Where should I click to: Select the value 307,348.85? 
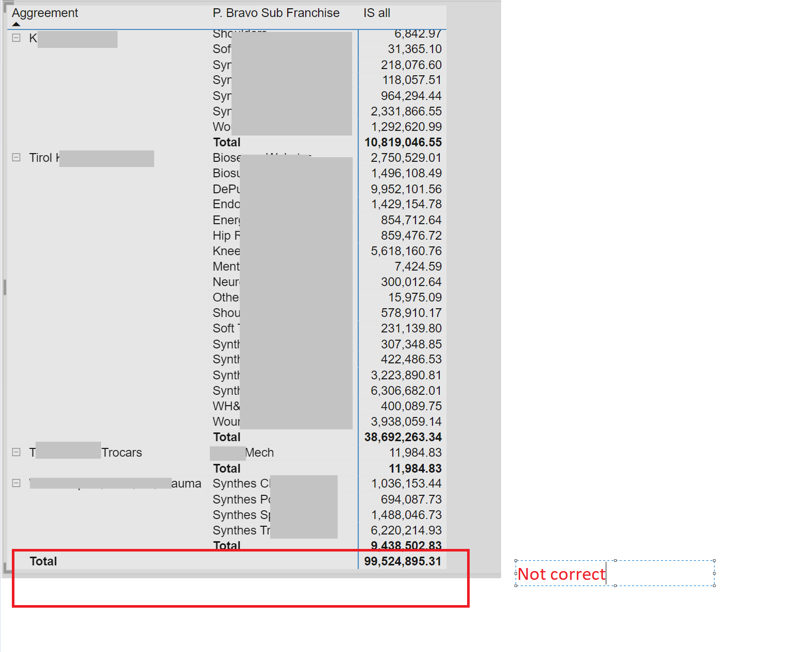coord(411,344)
